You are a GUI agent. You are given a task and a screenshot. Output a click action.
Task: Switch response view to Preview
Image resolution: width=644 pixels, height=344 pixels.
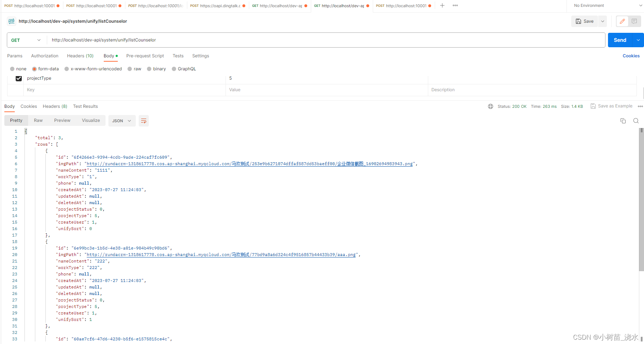point(62,120)
